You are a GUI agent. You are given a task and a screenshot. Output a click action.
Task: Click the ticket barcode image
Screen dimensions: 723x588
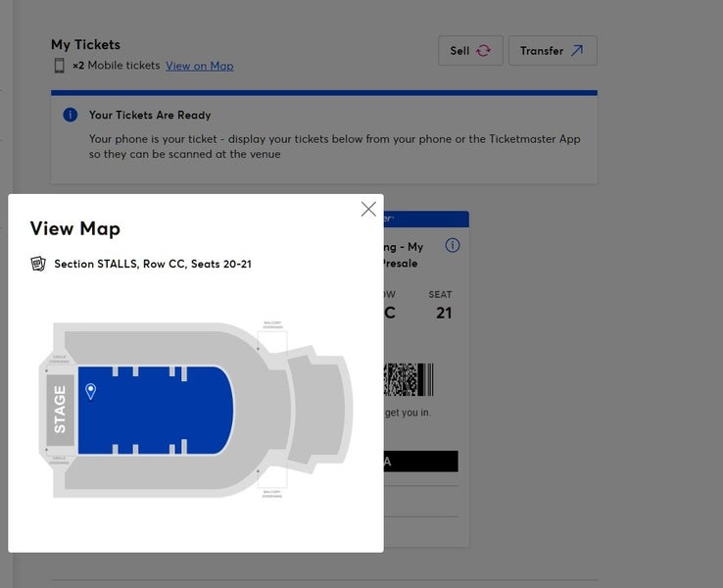click(x=408, y=379)
